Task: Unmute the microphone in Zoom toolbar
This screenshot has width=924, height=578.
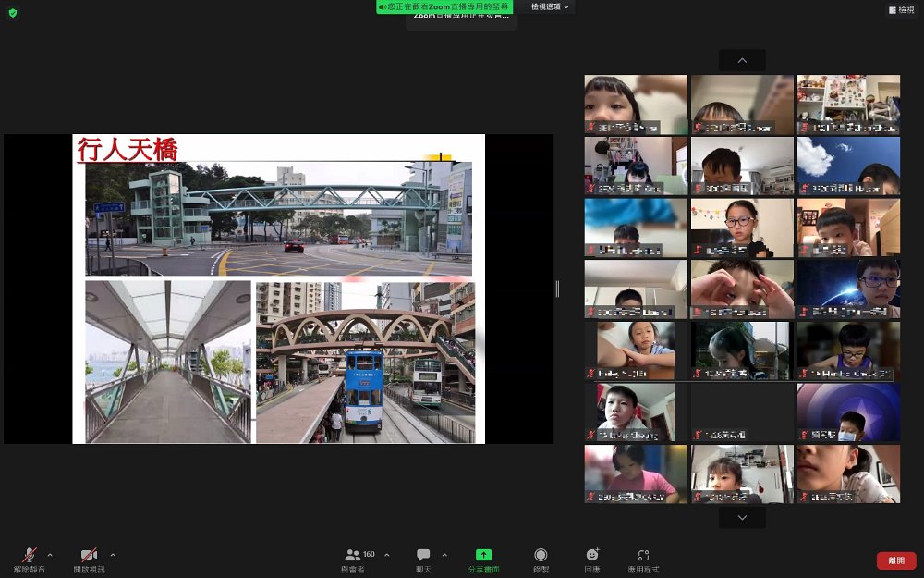Action: pyautogui.click(x=29, y=556)
